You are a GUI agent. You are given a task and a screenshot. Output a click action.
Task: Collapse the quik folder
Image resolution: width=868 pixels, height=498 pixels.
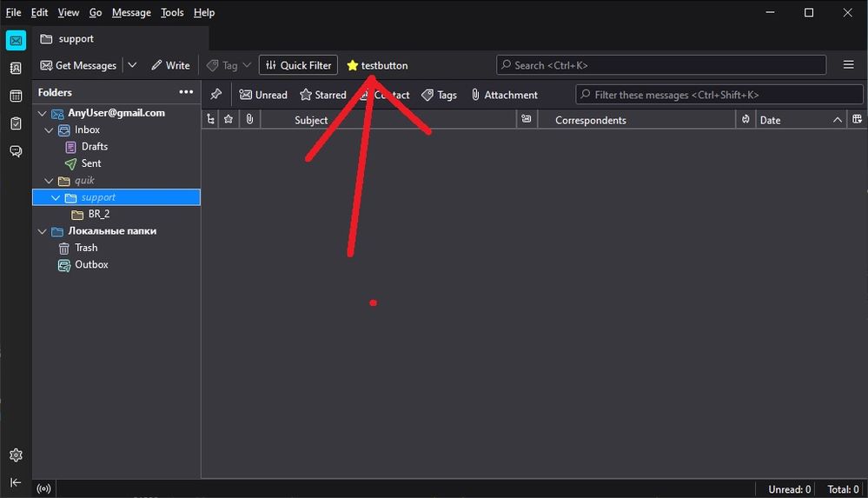(50, 181)
